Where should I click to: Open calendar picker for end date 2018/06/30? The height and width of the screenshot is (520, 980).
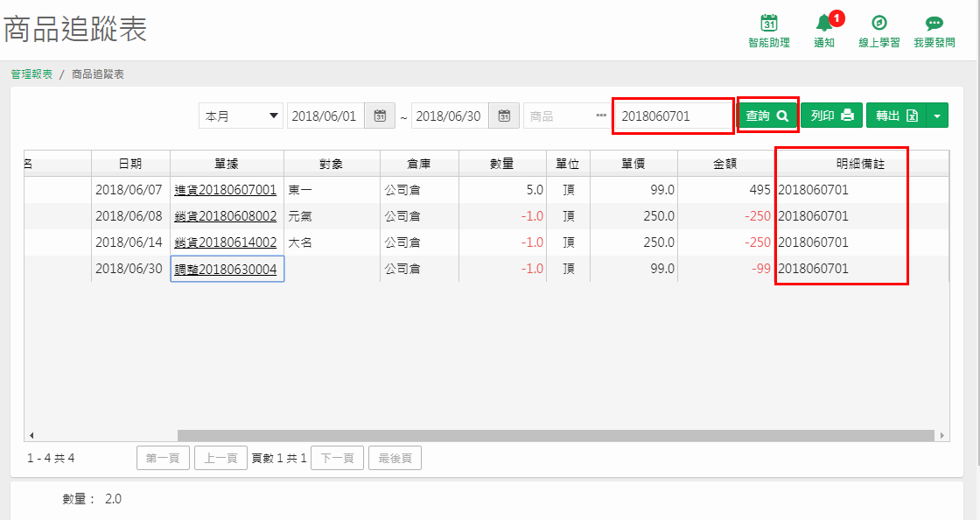tap(504, 116)
